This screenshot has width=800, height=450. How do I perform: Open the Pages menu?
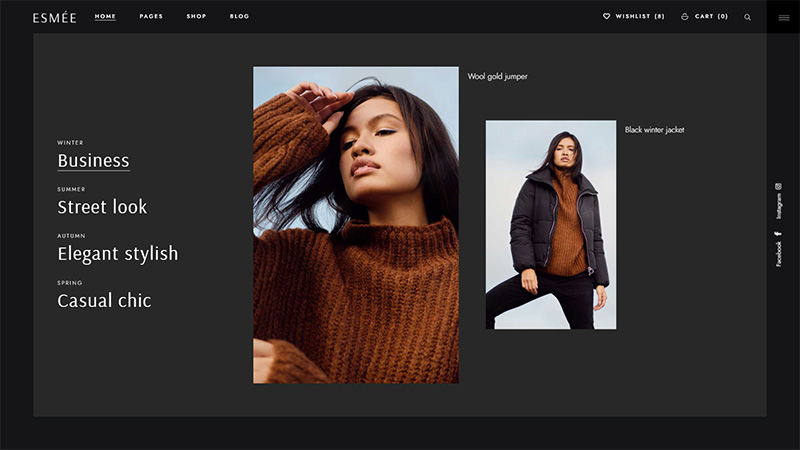pyautogui.click(x=151, y=17)
